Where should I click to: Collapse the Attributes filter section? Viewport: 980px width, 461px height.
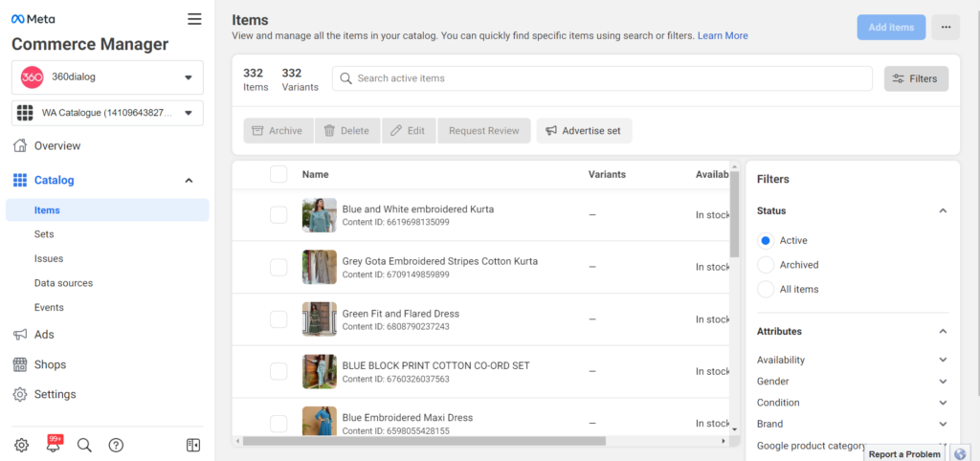943,332
